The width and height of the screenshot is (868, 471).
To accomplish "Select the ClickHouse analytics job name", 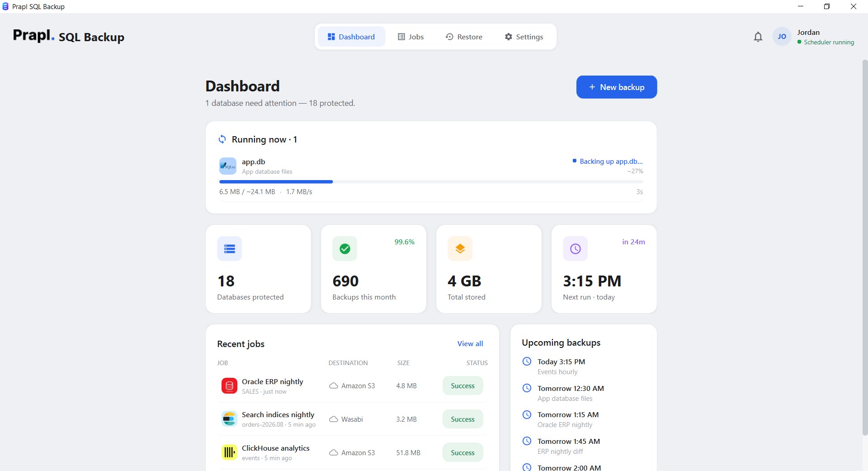I will 276,448.
